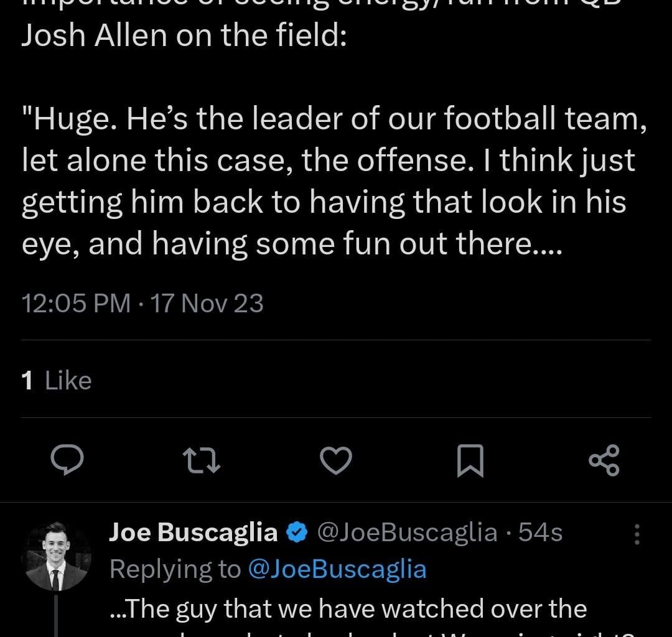
Task: Tap Joe Buscaglia's profile photo
Action: 57,556
